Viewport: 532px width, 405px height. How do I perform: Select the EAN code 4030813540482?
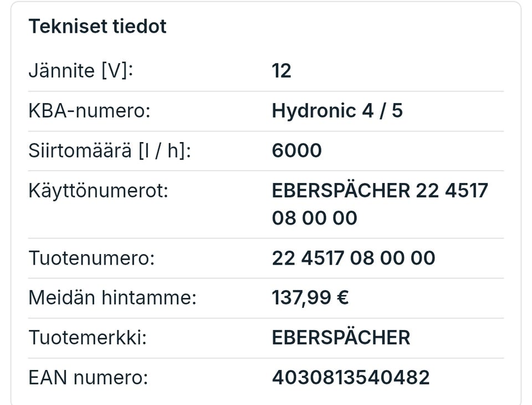pos(351,377)
